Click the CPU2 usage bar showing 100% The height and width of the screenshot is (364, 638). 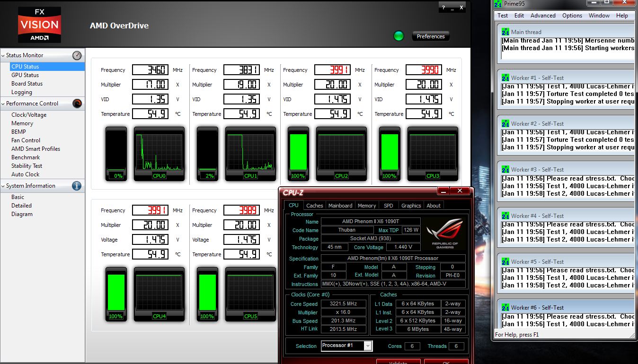298,154
